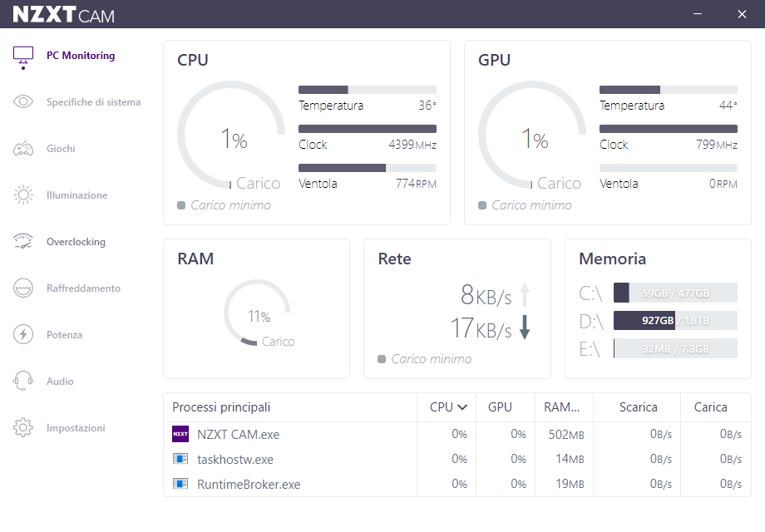Select the Overclocking gauge icon

point(23,242)
